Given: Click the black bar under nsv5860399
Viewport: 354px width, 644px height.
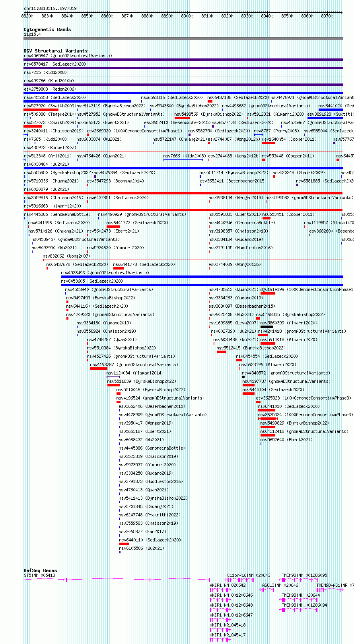Looking at the screenshot, I should [267, 327].
